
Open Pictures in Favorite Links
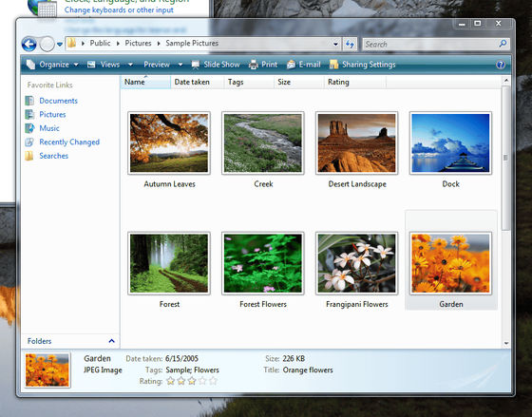pyautogui.click(x=52, y=114)
